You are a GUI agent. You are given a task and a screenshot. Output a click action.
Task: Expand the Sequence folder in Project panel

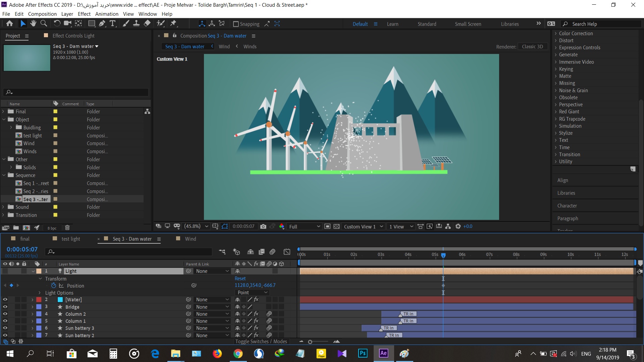[4, 175]
